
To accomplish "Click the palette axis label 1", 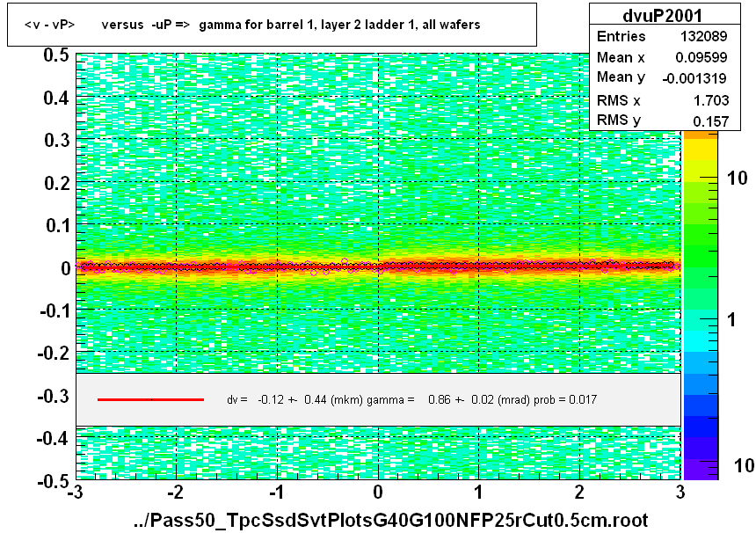I will point(731,319).
